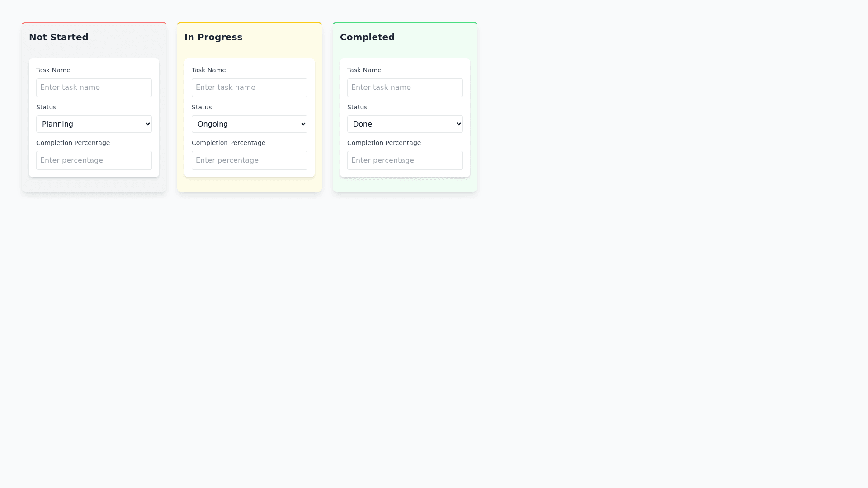
Task: Click the Not Started column heading
Action: pos(59,37)
